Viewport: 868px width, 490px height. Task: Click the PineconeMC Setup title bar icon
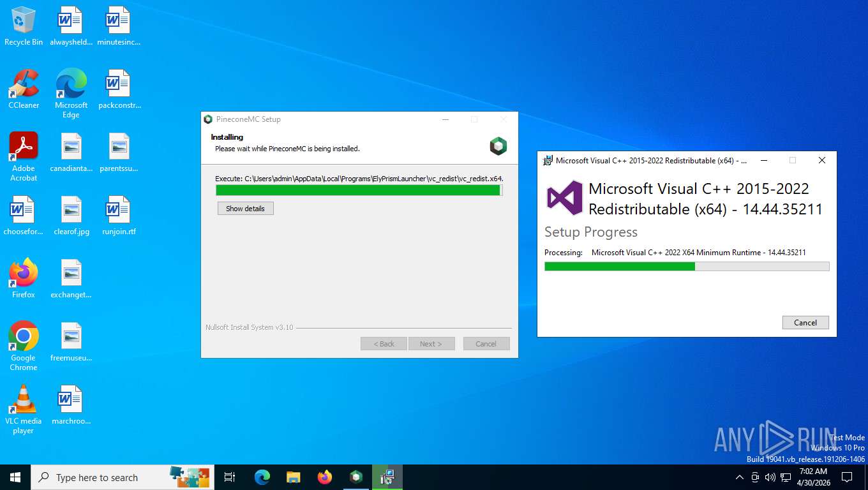(208, 119)
